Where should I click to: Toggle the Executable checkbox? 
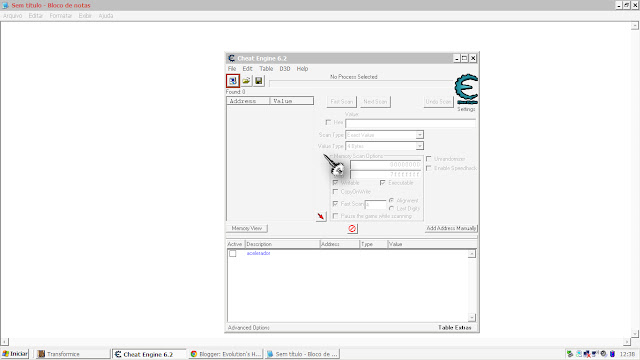click(x=382, y=183)
